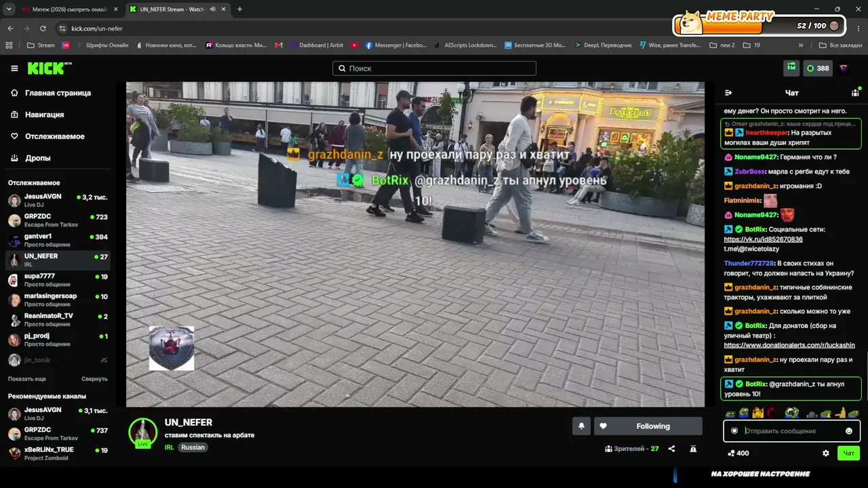Open the new 2 bookmarks folder

722,45
